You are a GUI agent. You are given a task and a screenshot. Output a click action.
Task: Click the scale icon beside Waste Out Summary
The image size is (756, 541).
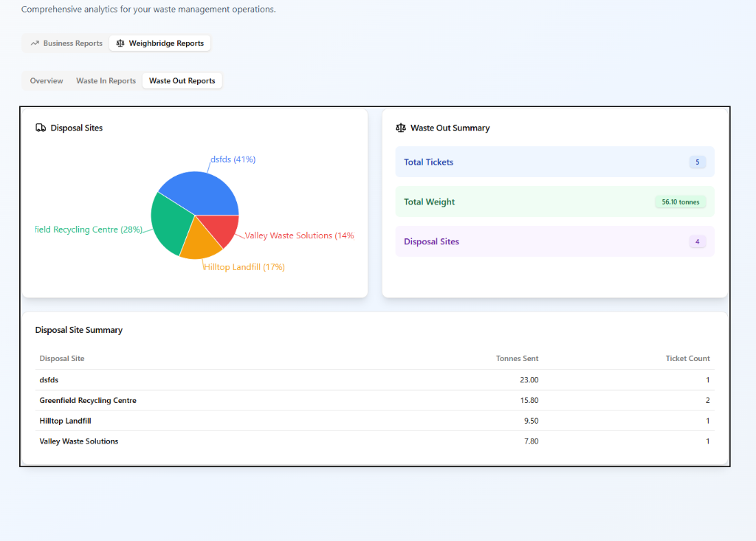tap(401, 128)
